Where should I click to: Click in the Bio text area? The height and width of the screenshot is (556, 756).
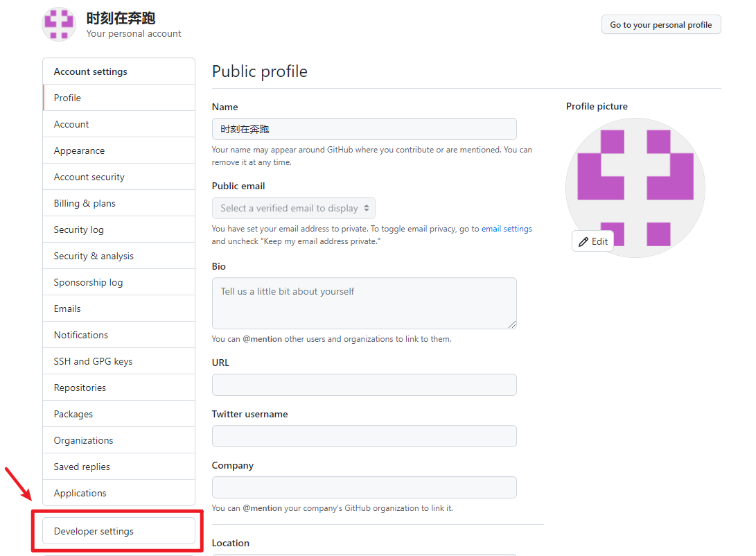click(x=364, y=304)
